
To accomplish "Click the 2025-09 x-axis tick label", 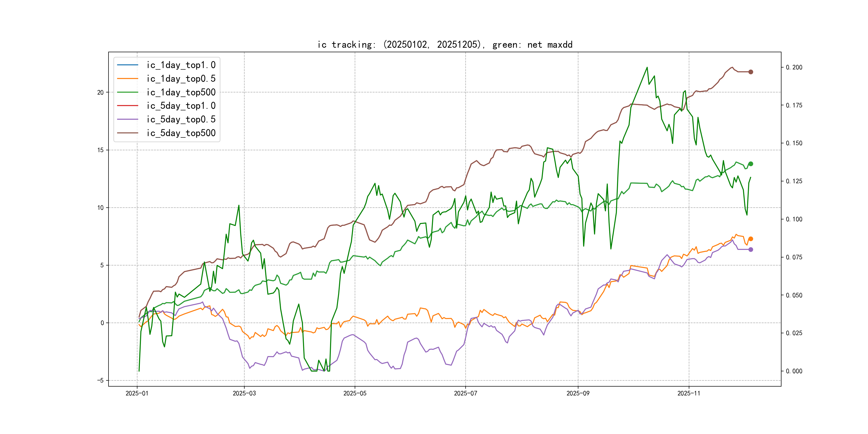I will coord(578,393).
